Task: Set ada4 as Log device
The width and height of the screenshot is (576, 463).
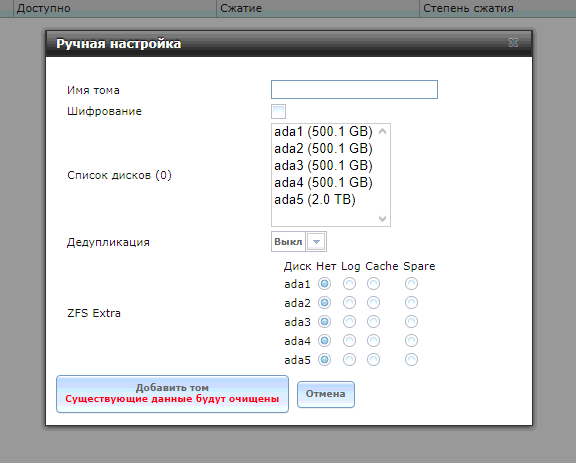Action: [x=349, y=341]
